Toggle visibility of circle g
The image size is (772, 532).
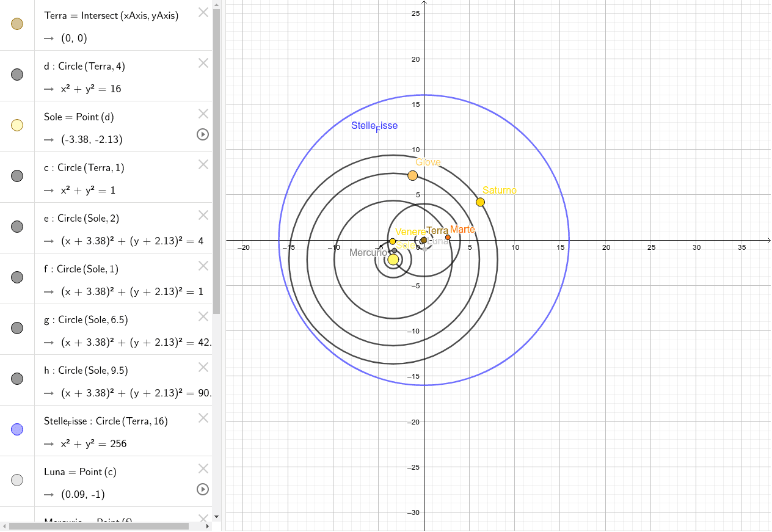17,328
